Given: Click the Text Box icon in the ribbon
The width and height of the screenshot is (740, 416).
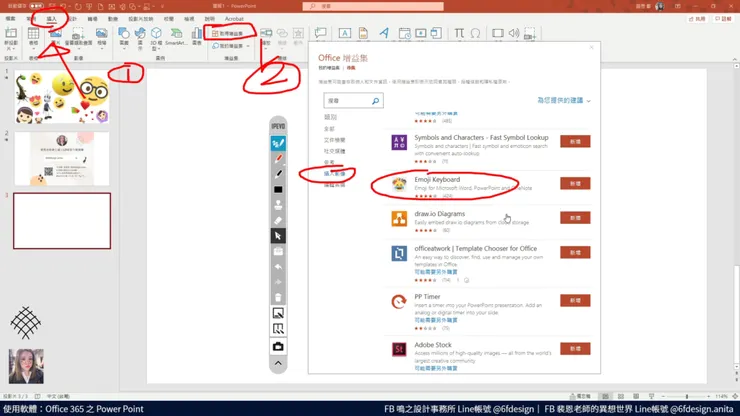Looking at the screenshot, I should (x=345, y=33).
